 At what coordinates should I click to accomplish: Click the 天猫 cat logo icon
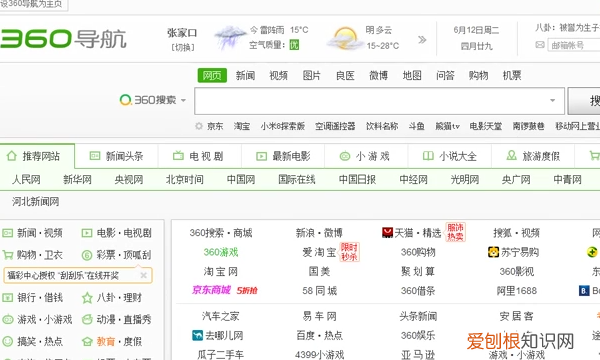tap(387, 233)
